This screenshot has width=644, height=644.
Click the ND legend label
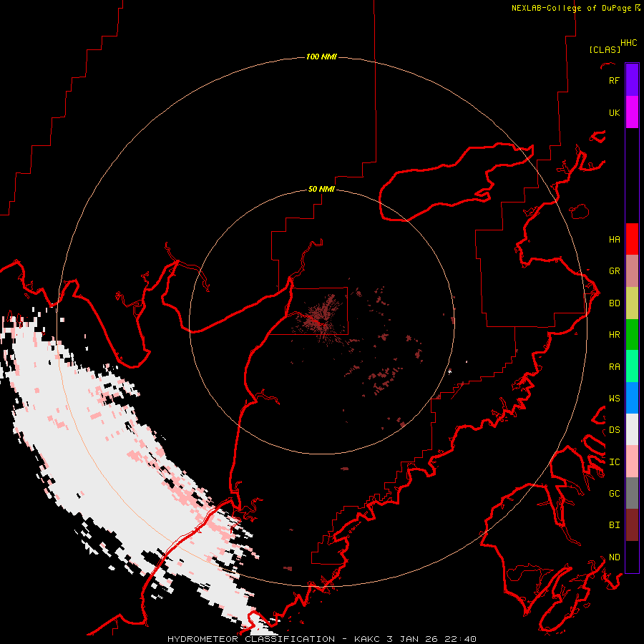614,557
